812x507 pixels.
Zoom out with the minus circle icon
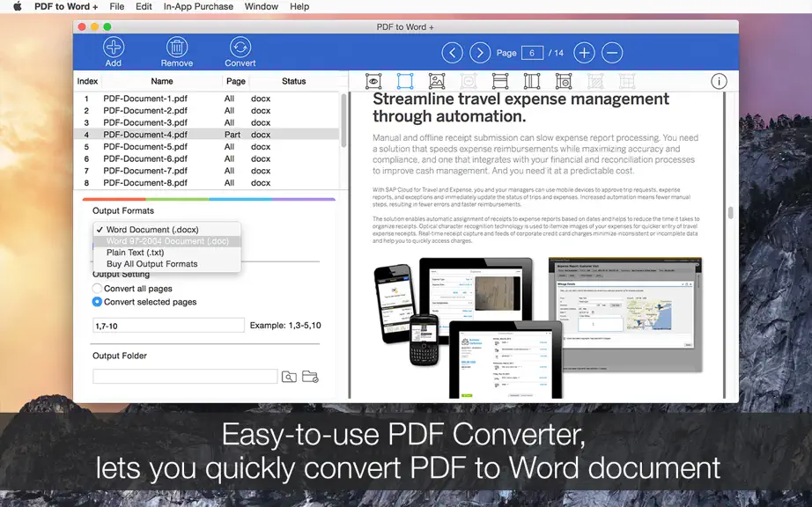(x=612, y=53)
